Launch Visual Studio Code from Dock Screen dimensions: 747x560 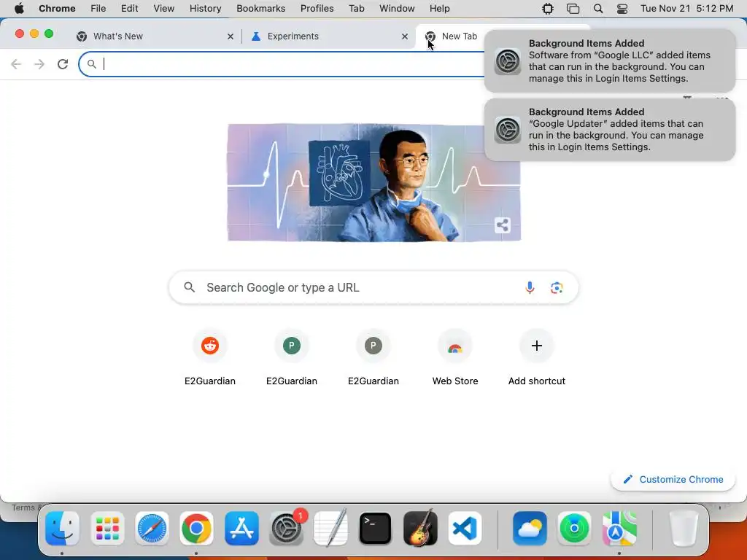(x=465, y=528)
